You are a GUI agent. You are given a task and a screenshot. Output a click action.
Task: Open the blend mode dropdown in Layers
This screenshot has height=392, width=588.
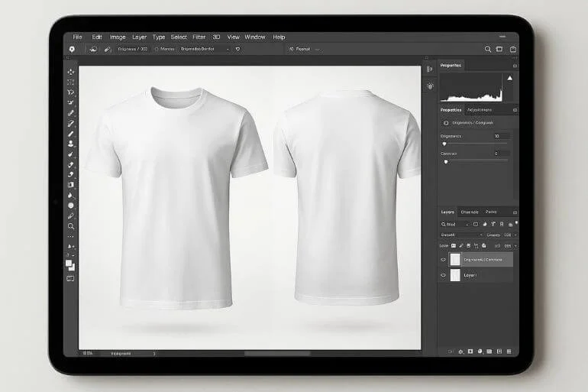[462, 235]
